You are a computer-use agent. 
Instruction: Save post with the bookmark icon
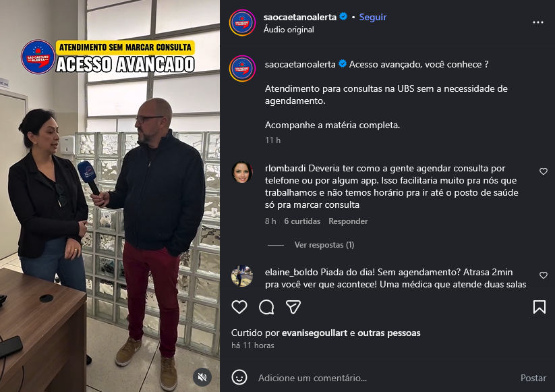(x=539, y=307)
